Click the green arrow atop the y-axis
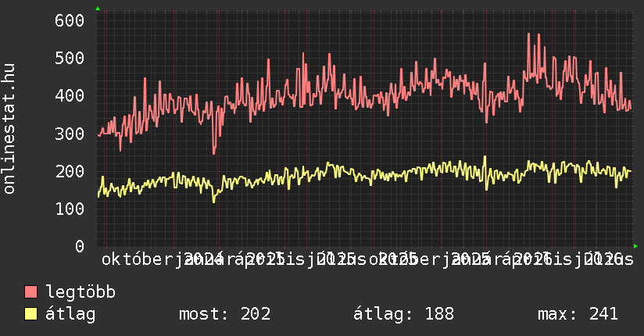This screenshot has height=336, width=644. tap(98, 9)
